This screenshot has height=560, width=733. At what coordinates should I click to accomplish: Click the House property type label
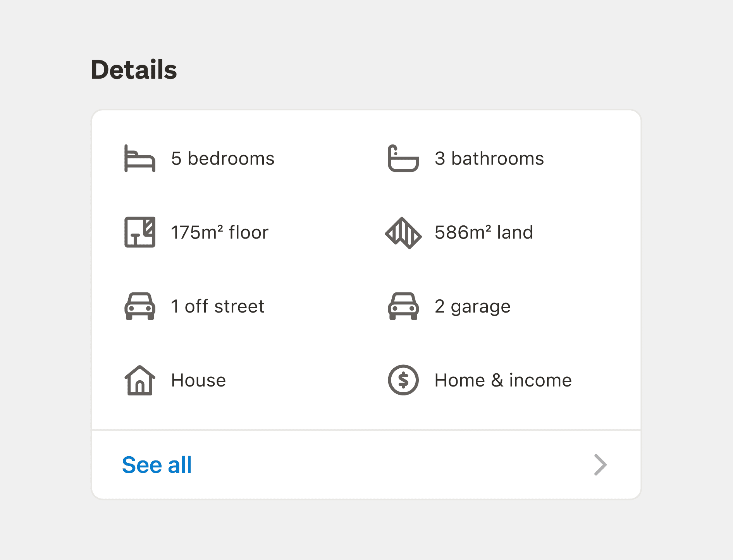[x=198, y=380]
